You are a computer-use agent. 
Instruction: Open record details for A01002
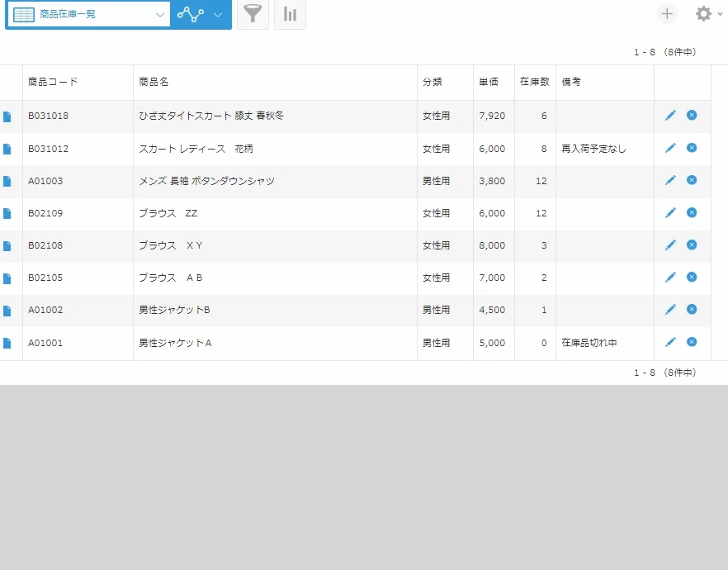7,311
